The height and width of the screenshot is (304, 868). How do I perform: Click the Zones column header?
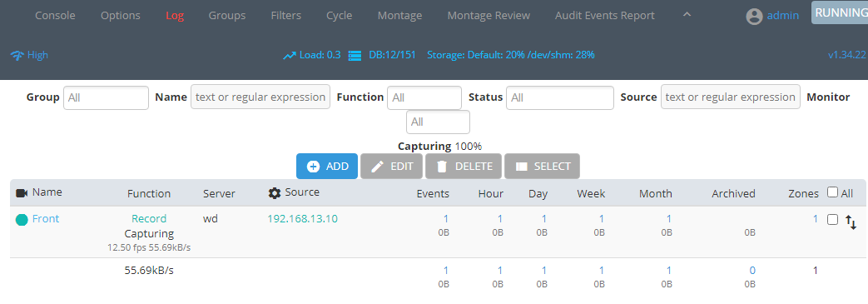tap(803, 193)
